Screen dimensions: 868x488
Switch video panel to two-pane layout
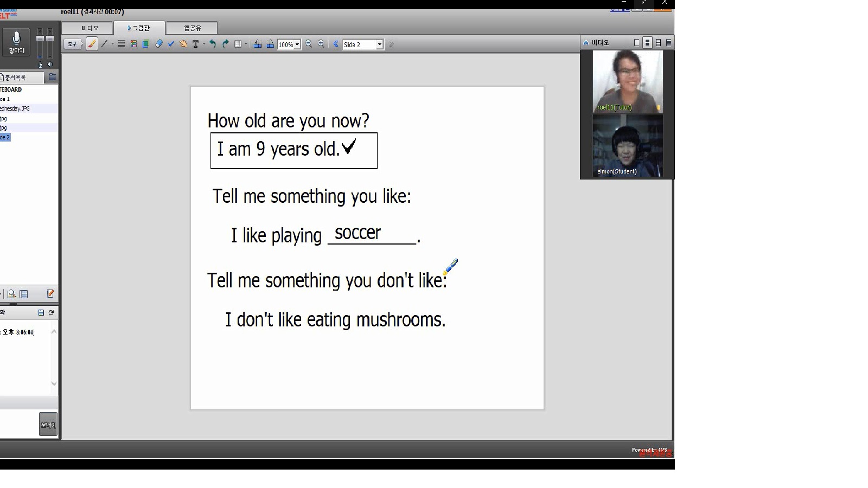point(647,42)
